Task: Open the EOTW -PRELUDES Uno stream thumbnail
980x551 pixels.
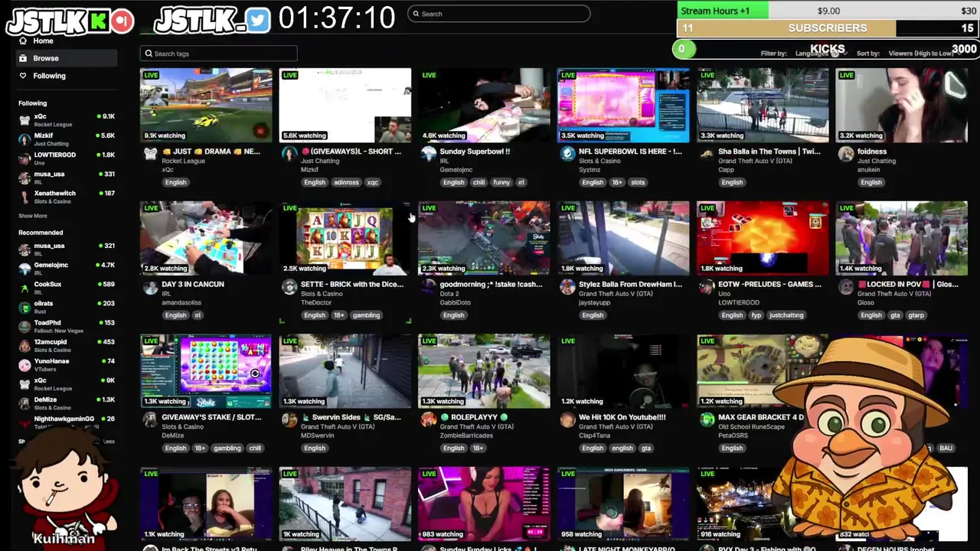Action: 763,238
